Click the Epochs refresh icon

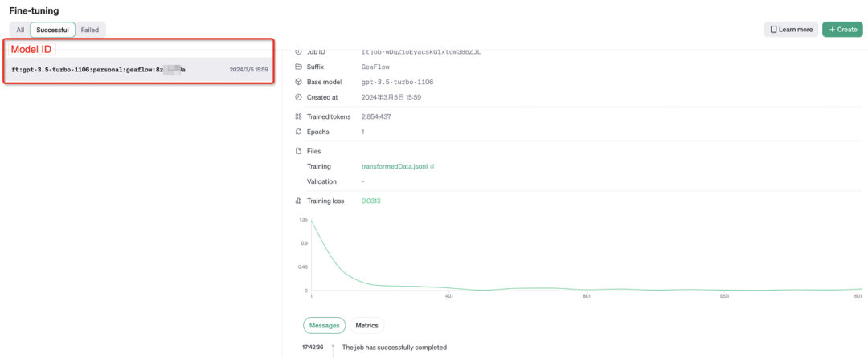tap(298, 132)
